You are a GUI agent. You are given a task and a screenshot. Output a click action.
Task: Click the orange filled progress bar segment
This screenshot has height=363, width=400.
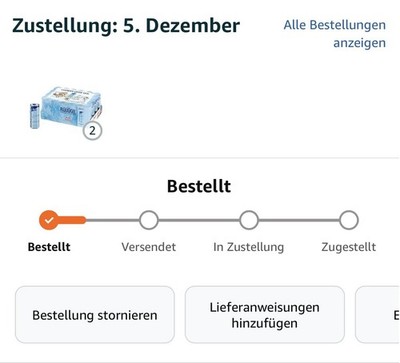72,220
